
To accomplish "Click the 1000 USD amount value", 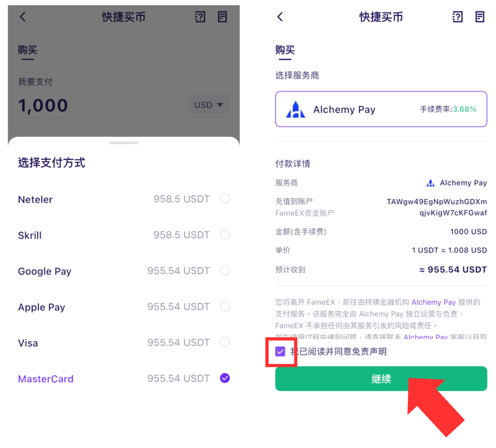I will tap(468, 232).
